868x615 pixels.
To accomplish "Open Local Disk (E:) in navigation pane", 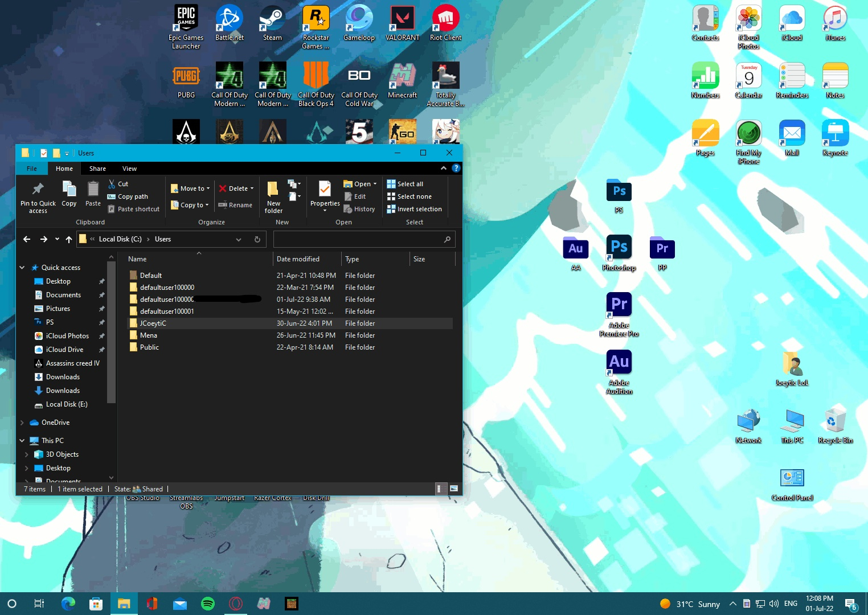I will coord(67,404).
